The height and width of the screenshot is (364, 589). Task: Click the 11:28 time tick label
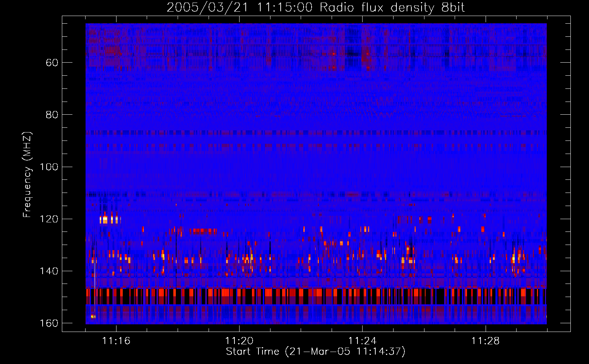pos(486,341)
